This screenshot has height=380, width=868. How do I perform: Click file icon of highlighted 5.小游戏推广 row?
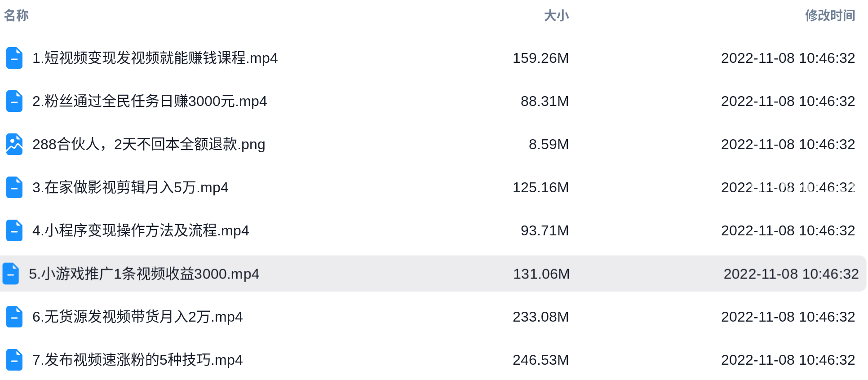coord(11,274)
